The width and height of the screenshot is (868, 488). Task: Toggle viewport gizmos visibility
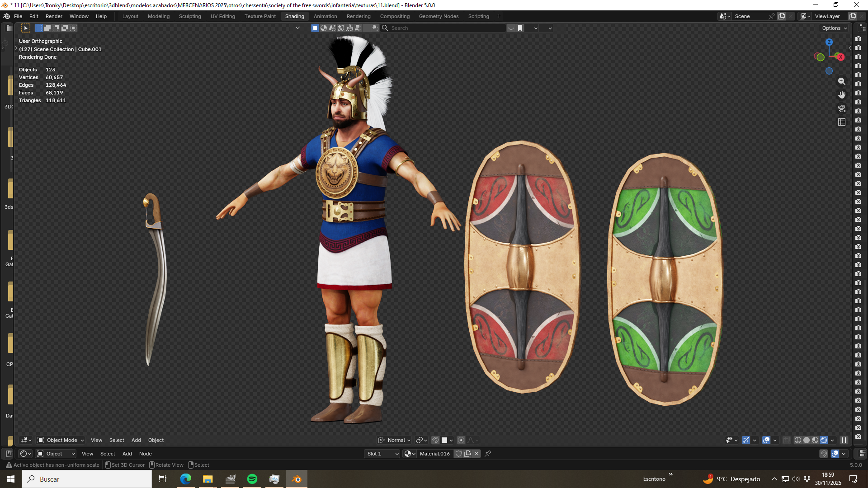pos(746,440)
